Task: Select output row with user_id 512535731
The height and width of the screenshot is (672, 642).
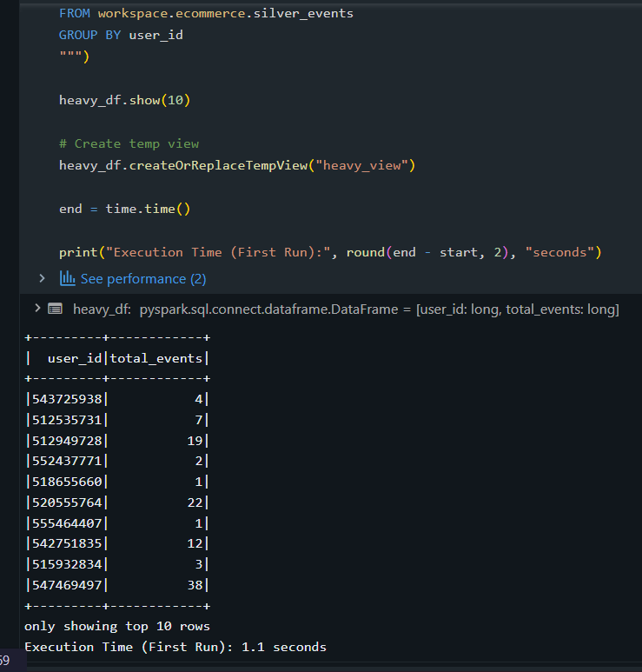Action: 117,420
